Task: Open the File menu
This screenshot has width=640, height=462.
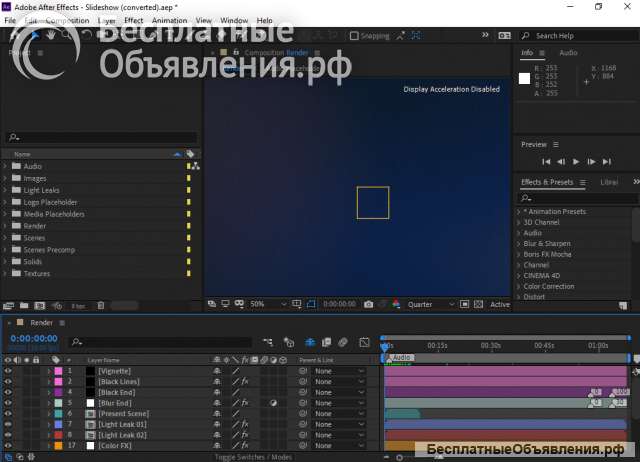Action: tap(10, 20)
